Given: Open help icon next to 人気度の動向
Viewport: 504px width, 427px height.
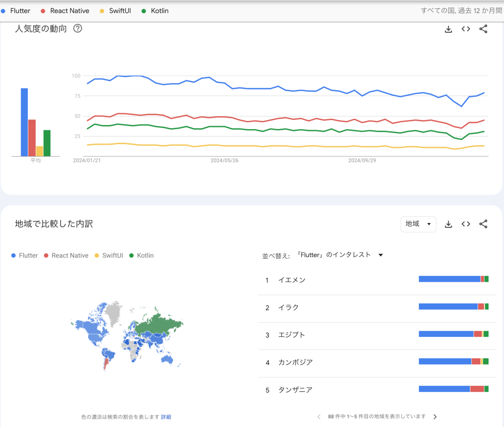Looking at the screenshot, I should pos(78,29).
